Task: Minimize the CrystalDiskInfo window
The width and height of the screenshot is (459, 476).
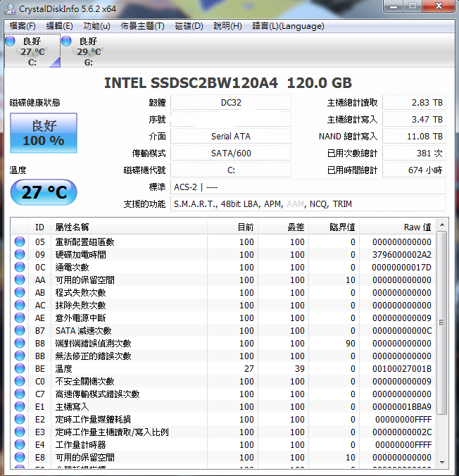Action: pos(394,6)
